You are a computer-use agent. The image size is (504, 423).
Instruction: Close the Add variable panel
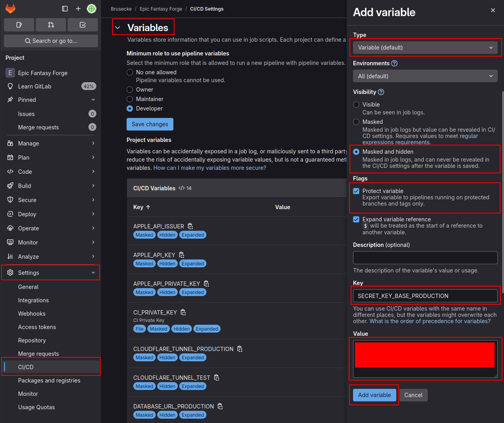tap(493, 10)
